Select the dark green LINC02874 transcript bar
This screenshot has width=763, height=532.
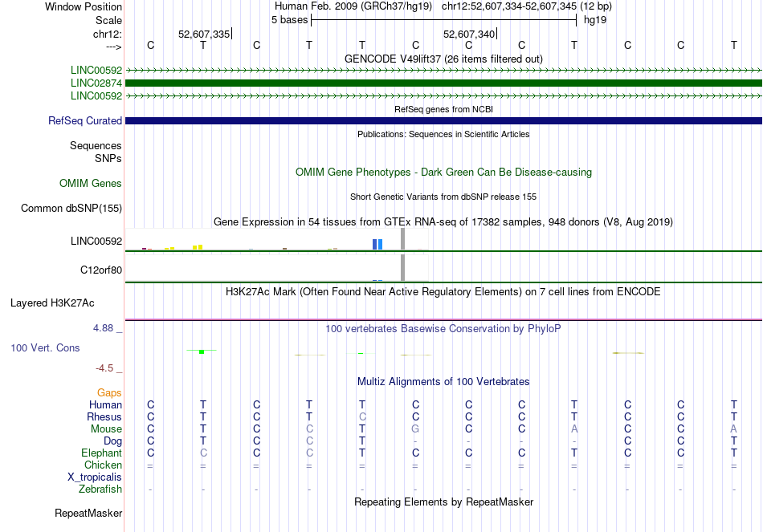click(x=444, y=83)
